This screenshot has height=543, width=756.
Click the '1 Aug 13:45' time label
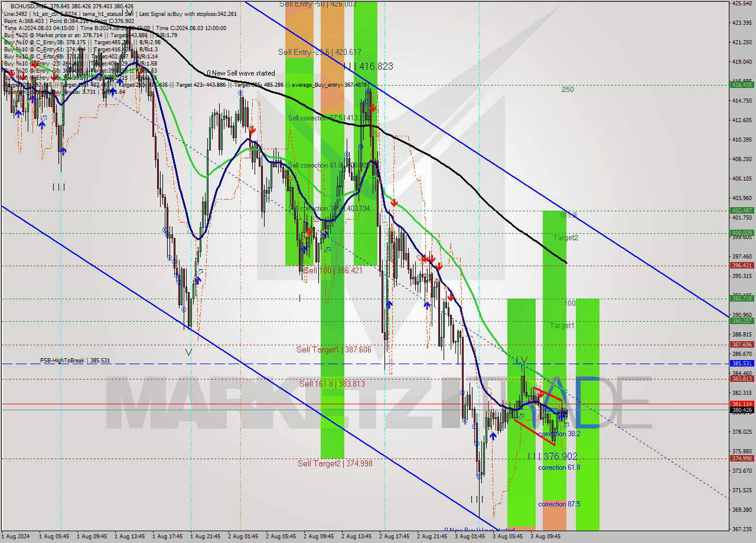click(x=129, y=537)
